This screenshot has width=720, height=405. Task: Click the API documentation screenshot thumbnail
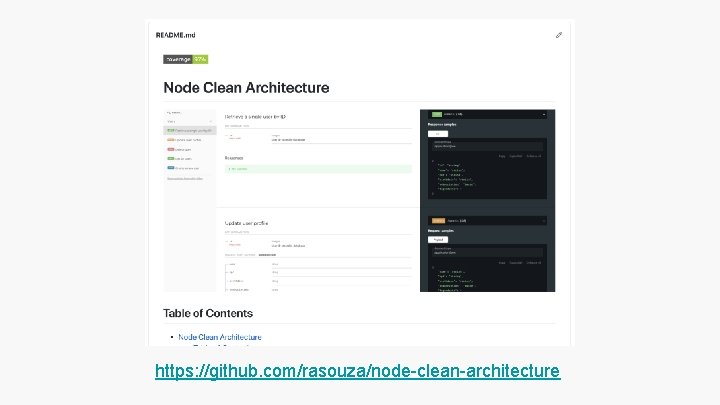point(359,200)
